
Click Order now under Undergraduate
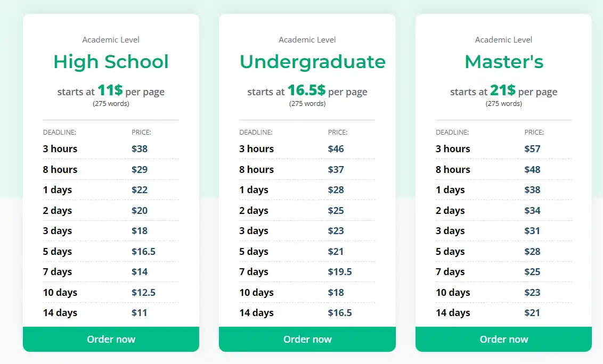pyautogui.click(x=307, y=339)
